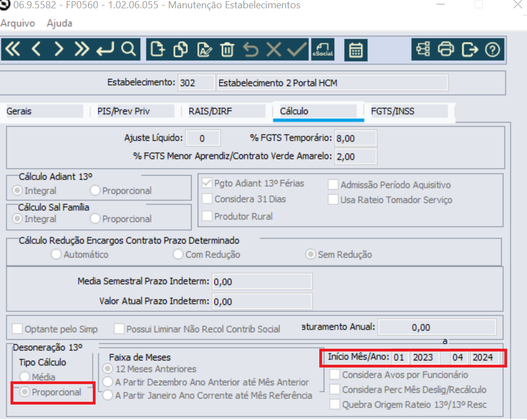527x420 pixels.
Task: Select Proporcional radio under Desoneração 13º
Action: [x=25, y=392]
